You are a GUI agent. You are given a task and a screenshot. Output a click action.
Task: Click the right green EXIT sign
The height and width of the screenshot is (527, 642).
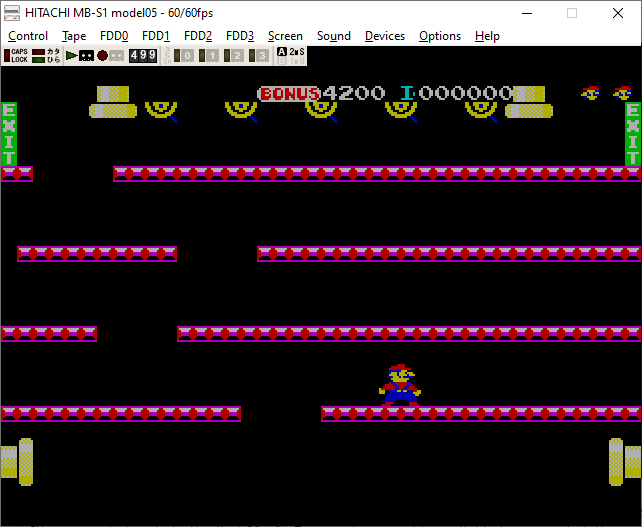click(x=633, y=134)
